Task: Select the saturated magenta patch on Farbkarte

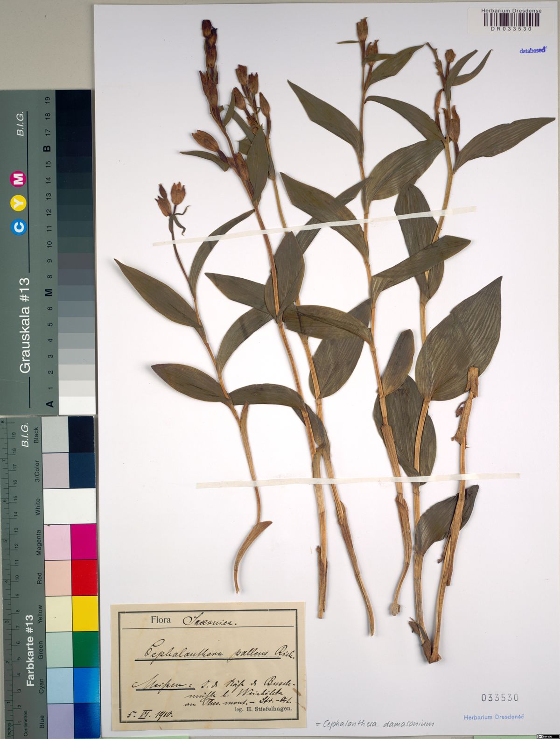Action: [84, 542]
